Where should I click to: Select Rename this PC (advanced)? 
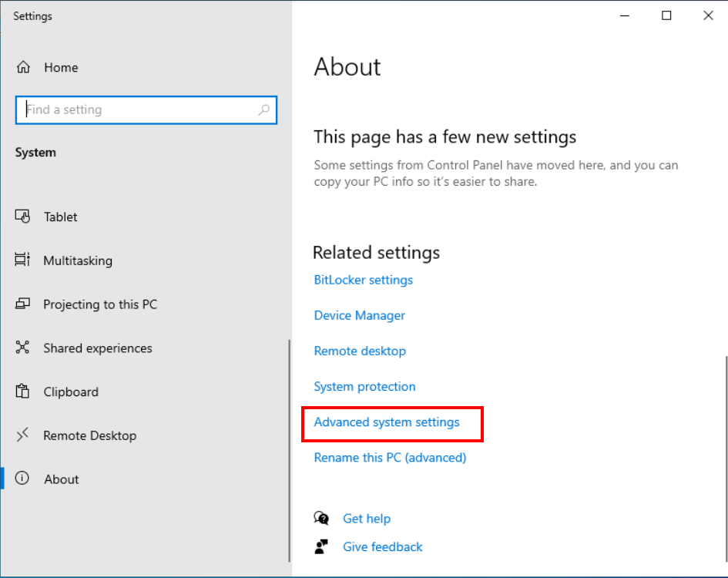[390, 458]
